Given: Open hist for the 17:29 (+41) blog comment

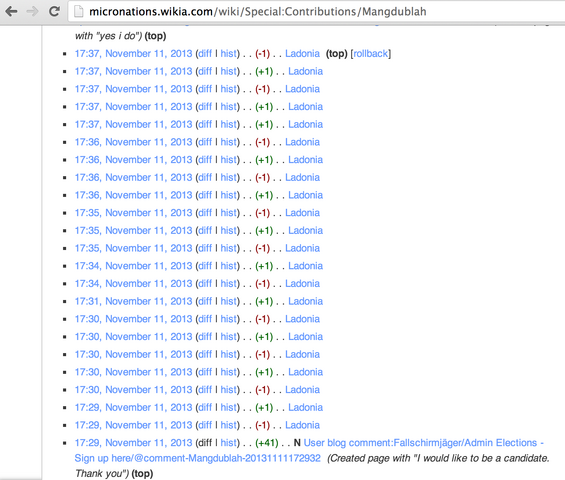Looking at the screenshot, I should 229,443.
